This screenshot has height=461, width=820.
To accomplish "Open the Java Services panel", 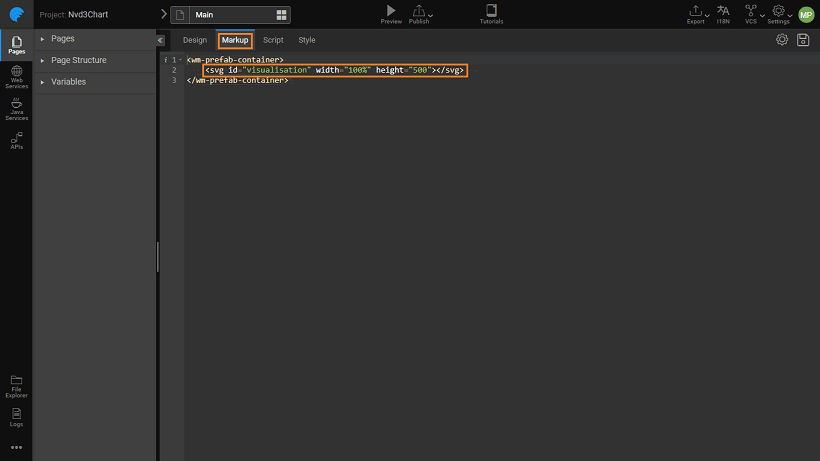I will (x=16, y=106).
